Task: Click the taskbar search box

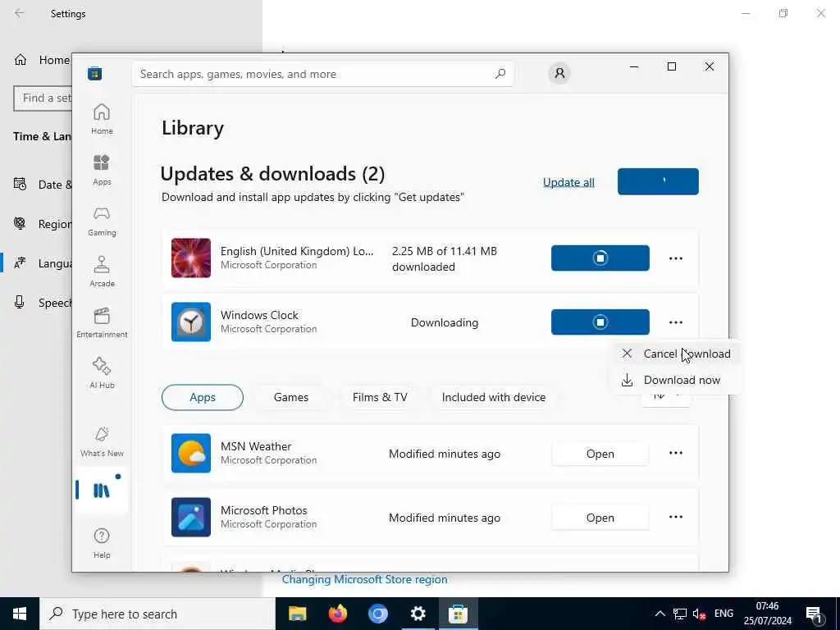Action: 157,614
